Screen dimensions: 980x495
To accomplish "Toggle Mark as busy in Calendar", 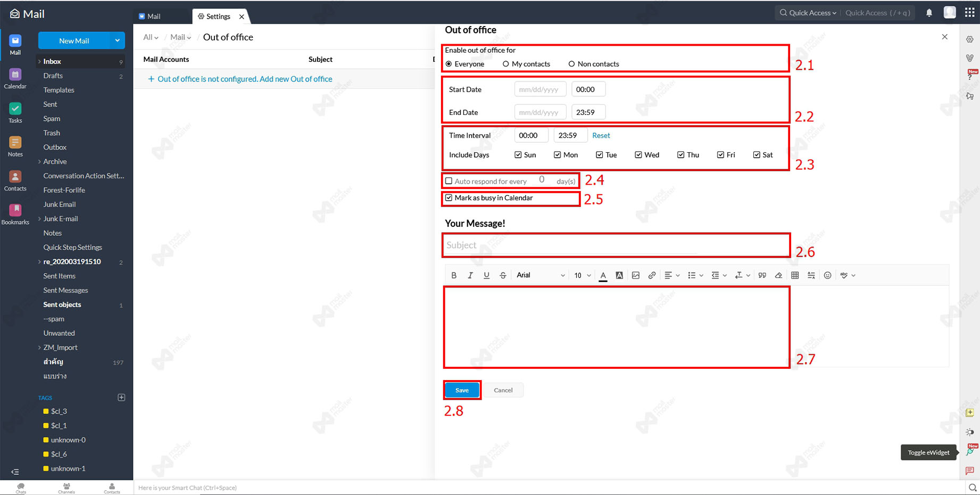I will click(449, 197).
